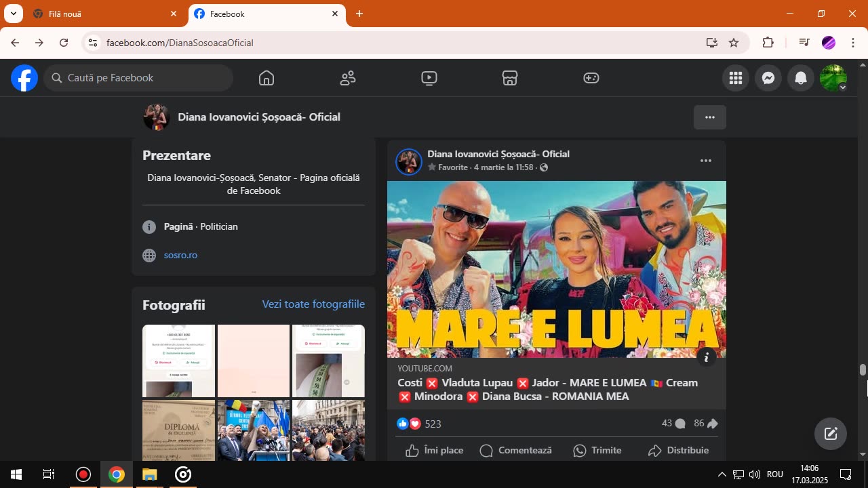The width and height of the screenshot is (868, 488).
Task: View site information icon in address bar
Action: pos(93,43)
